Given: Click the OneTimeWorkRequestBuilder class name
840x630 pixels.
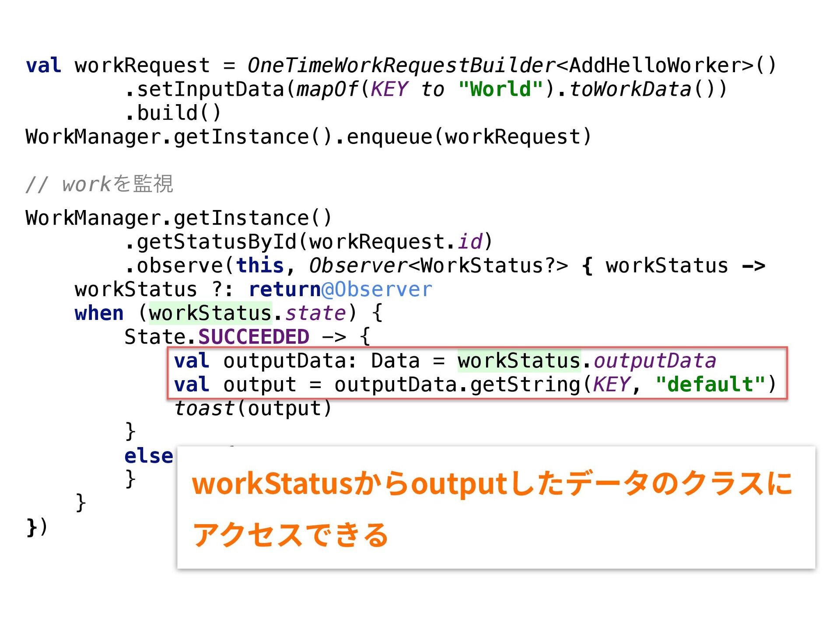Looking at the screenshot, I should 401,66.
